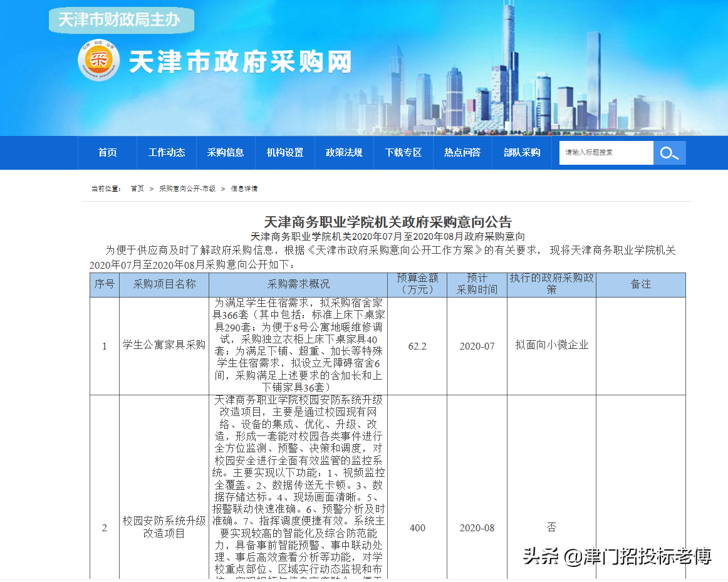728x582 pixels.
Task: Open the 下载专区 section
Action: [403, 152]
